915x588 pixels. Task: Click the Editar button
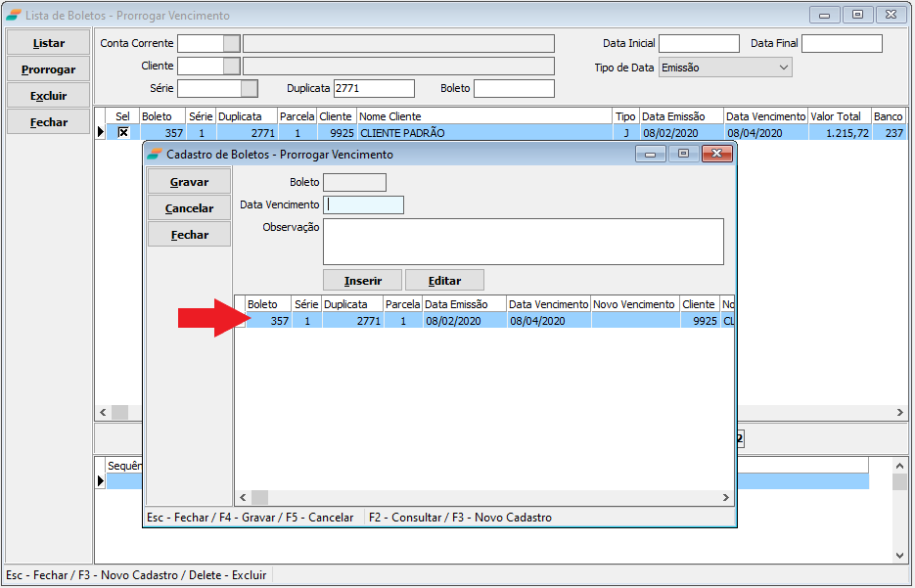click(444, 280)
